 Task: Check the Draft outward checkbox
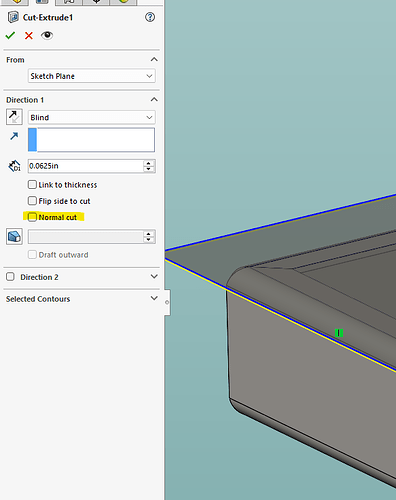[32, 255]
